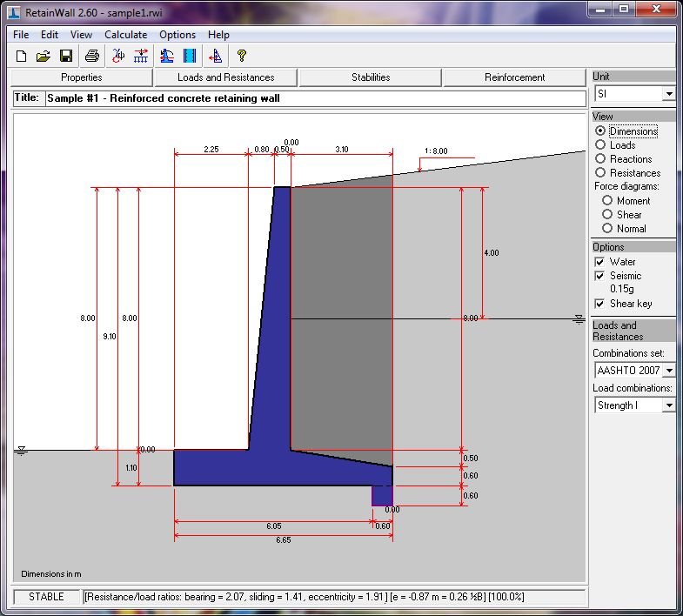Click the blue reinforcement section icon
This screenshot has height=616, width=683.
coord(190,56)
